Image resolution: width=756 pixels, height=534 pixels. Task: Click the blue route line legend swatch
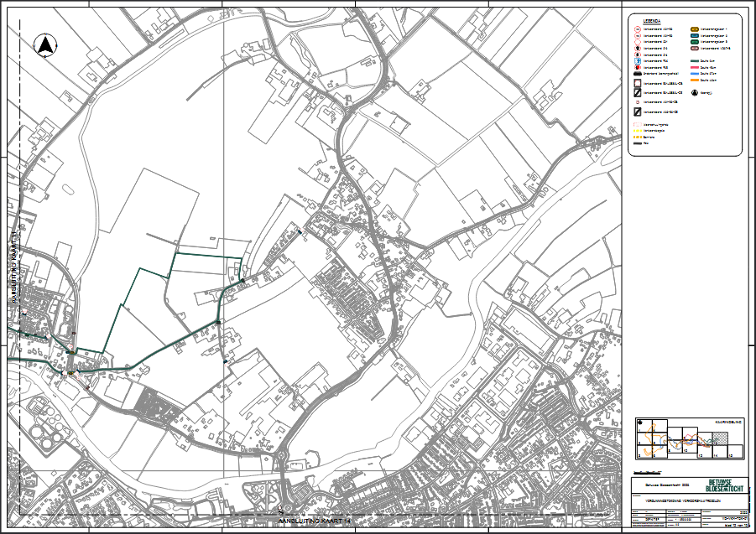(694, 74)
